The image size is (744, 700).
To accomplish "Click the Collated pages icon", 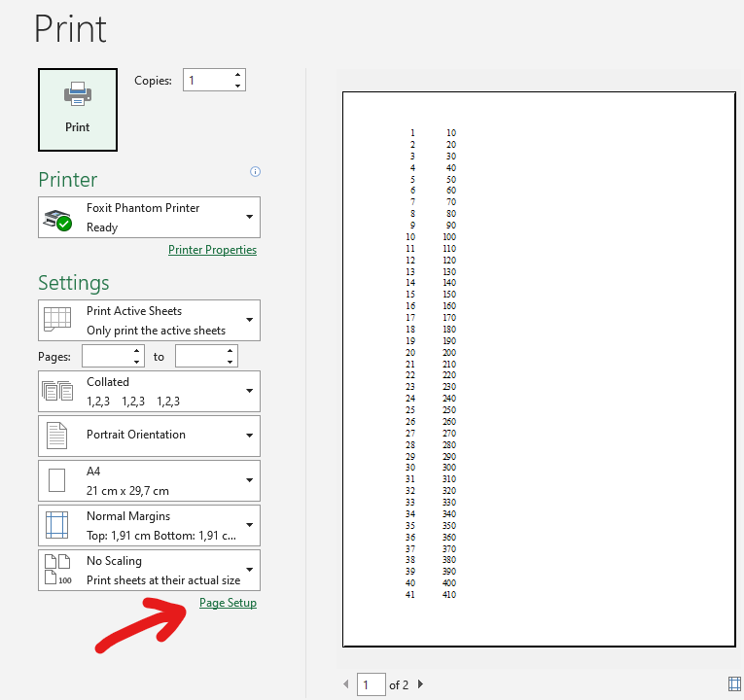I will tap(57, 391).
